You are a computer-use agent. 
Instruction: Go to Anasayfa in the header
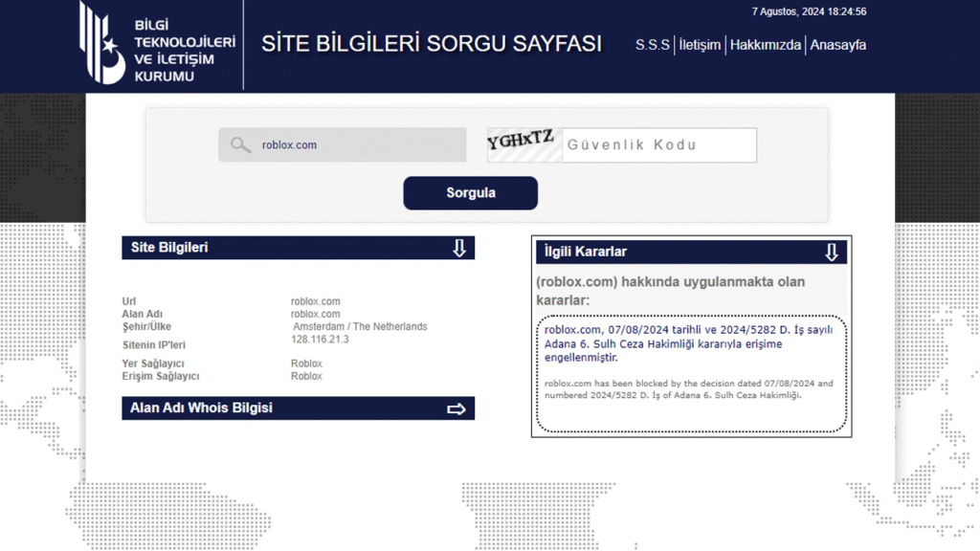pos(838,45)
